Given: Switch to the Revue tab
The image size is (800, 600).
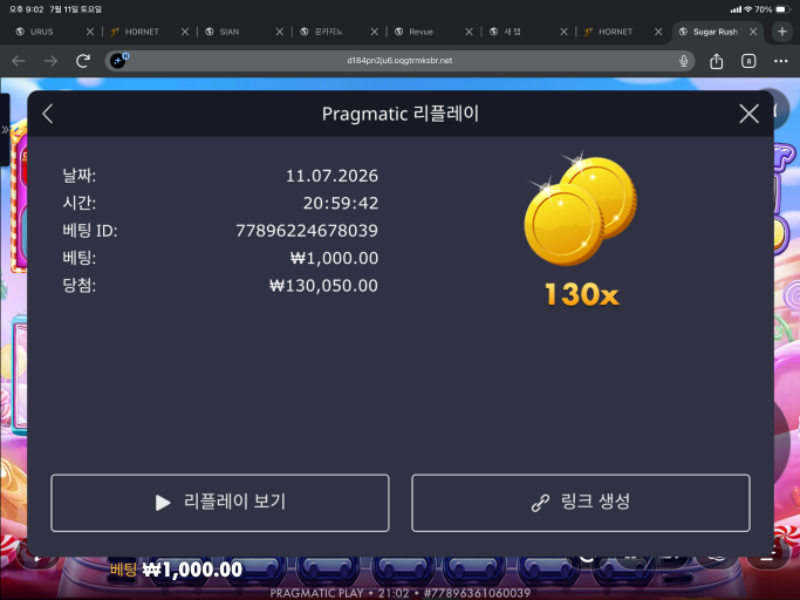Looking at the screenshot, I should [x=421, y=32].
